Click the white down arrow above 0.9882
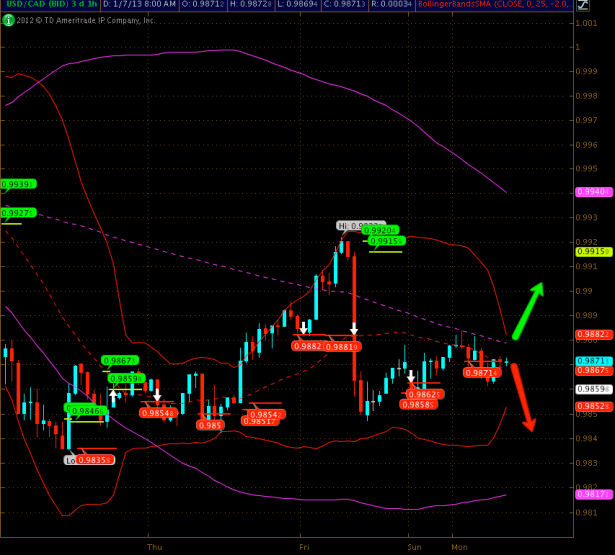This screenshot has height=555, width=615. (303, 327)
